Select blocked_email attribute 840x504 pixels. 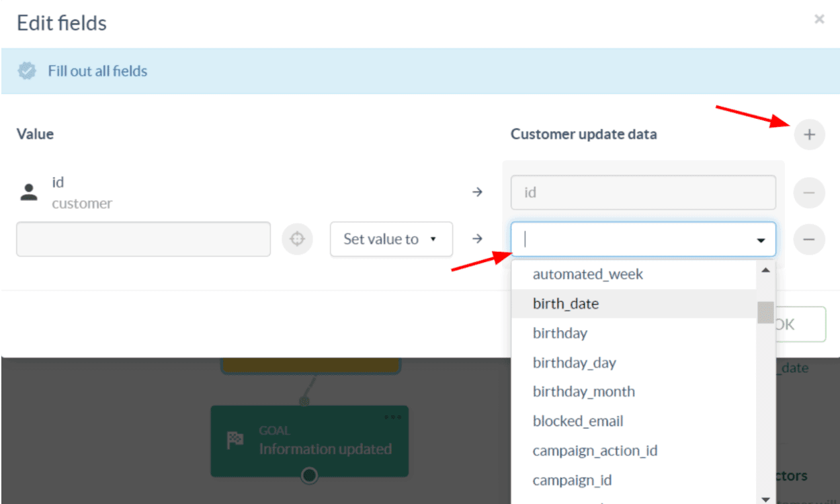[x=577, y=421]
